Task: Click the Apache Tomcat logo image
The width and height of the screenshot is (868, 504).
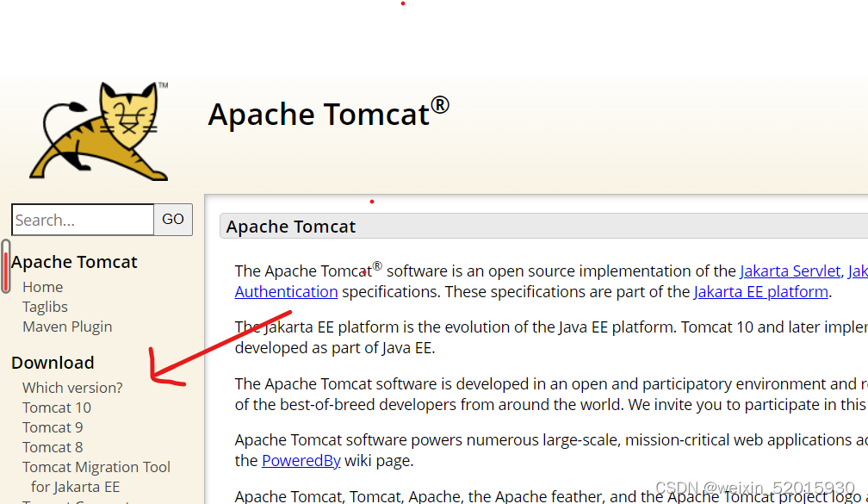Action: pyautogui.click(x=97, y=131)
